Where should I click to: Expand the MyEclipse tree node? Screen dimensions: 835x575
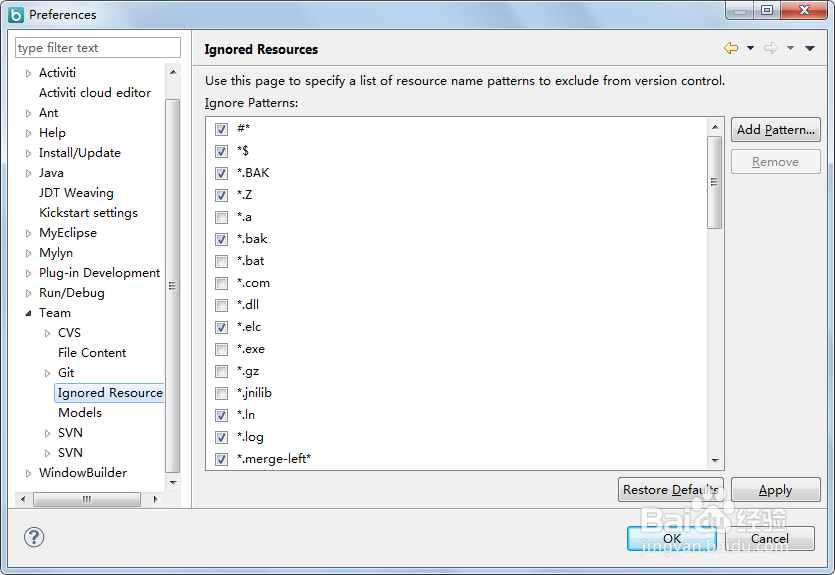[x=28, y=233]
